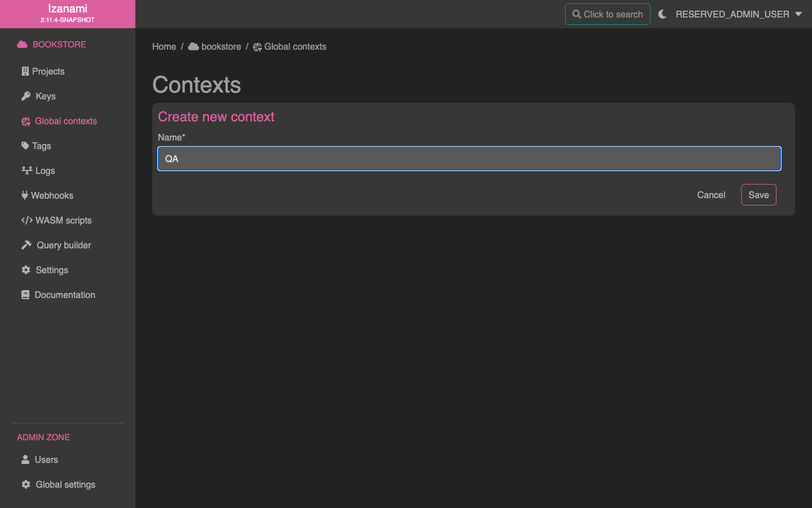Save the new context
The height and width of the screenshot is (508, 812).
pos(758,195)
